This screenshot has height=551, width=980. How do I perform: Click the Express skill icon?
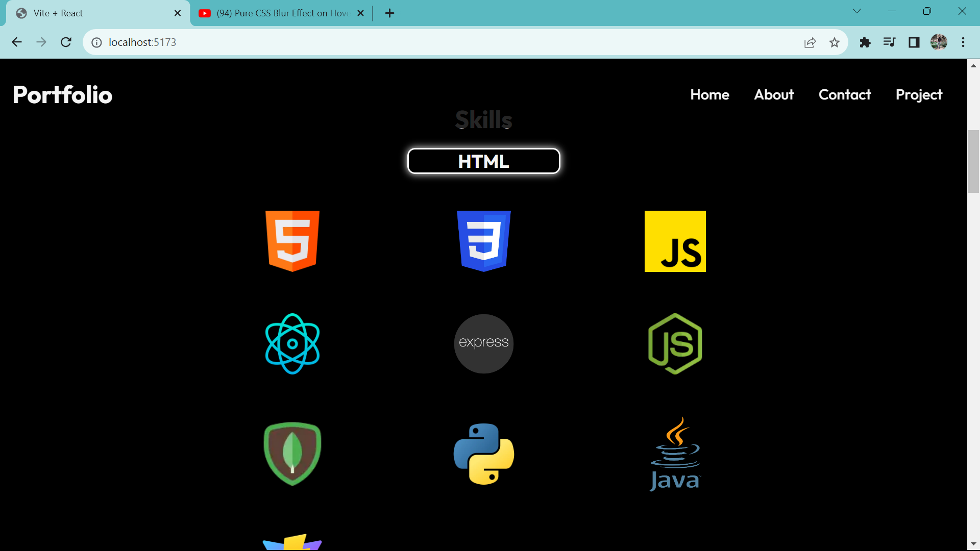click(x=483, y=343)
